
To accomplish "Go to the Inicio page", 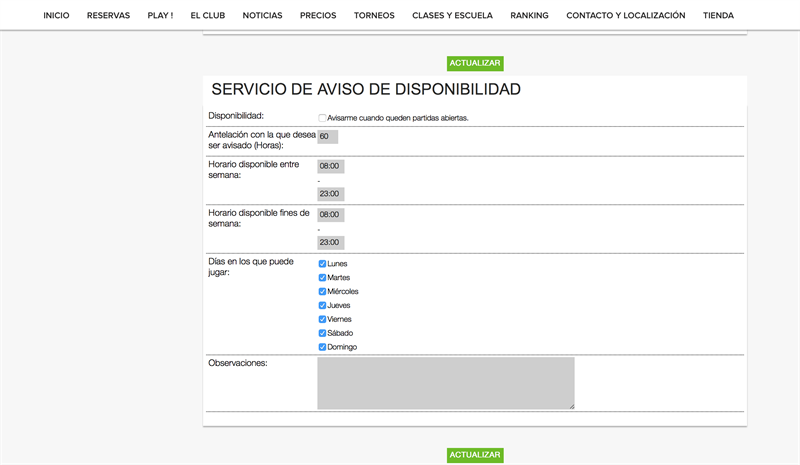I will pos(56,16).
